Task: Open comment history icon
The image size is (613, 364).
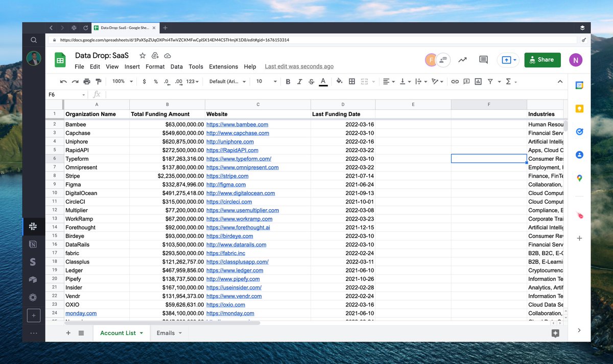Action: 483,60
